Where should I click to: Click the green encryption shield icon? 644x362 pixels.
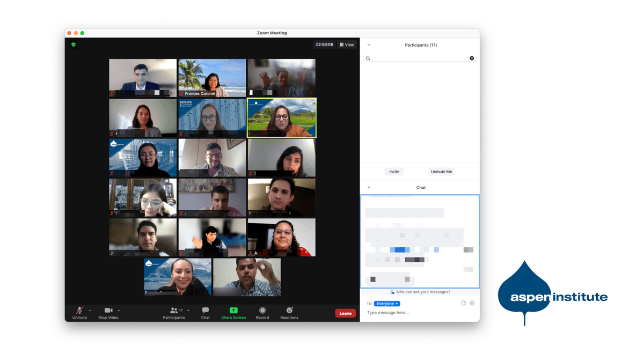(74, 45)
